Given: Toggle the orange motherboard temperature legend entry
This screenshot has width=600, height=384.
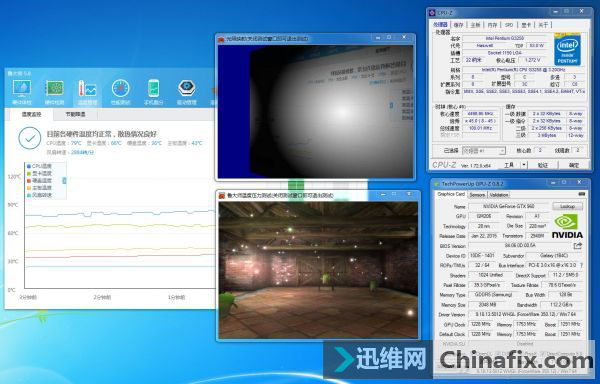Looking at the screenshot, I should 39,188.
